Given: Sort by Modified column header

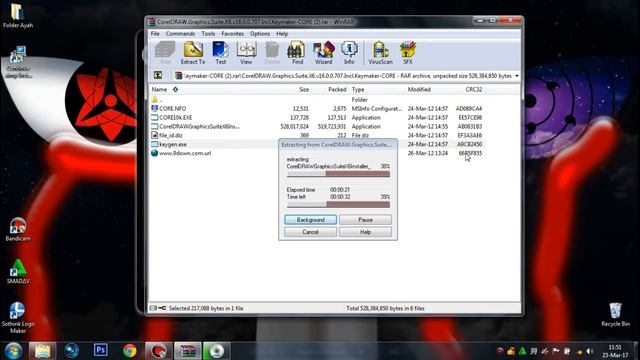Looking at the screenshot, I should pos(419,89).
